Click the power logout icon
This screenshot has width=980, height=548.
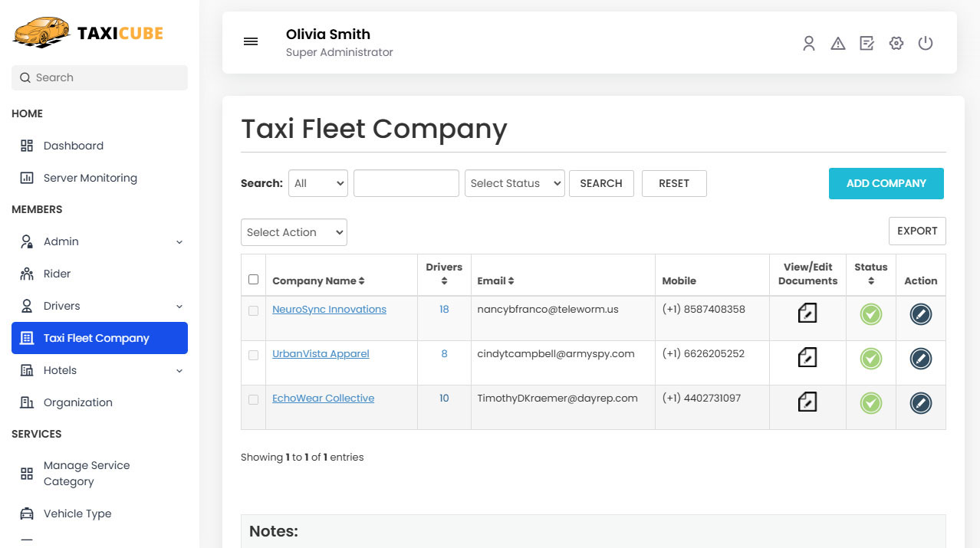[x=925, y=44]
